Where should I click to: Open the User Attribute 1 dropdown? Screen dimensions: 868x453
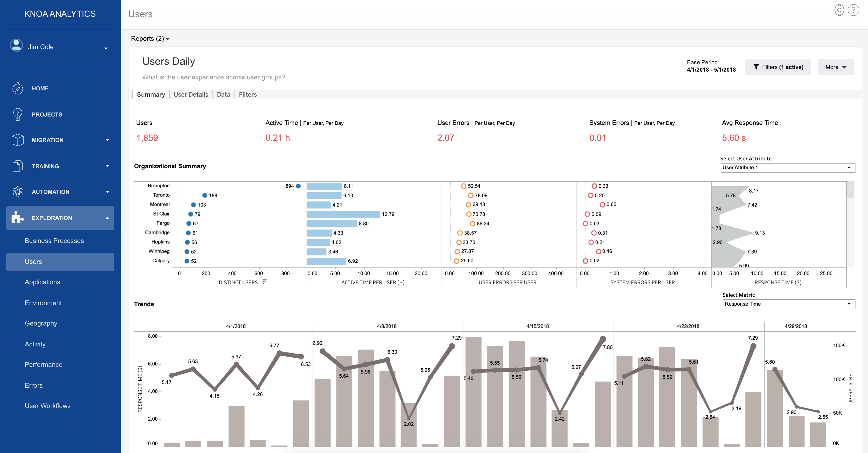point(788,167)
